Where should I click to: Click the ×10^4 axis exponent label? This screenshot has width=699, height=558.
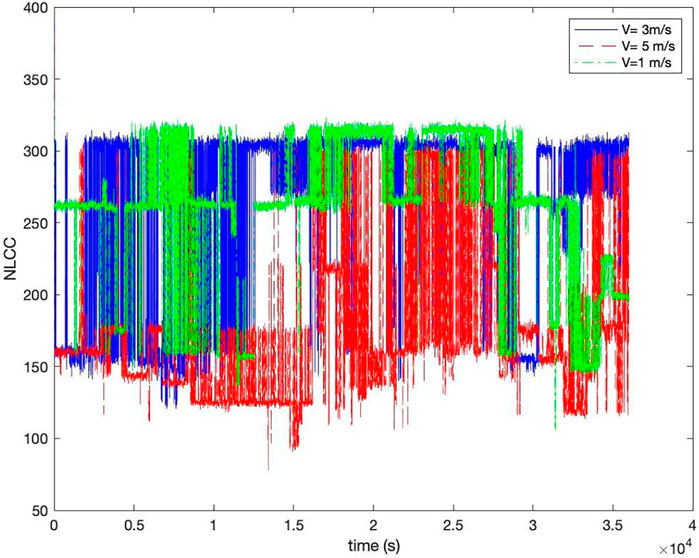coord(675,547)
